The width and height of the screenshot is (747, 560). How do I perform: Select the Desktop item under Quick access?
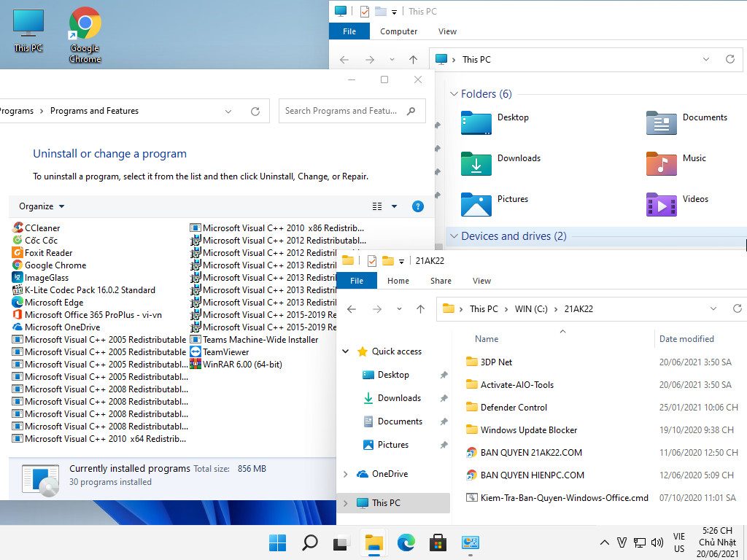[393, 375]
